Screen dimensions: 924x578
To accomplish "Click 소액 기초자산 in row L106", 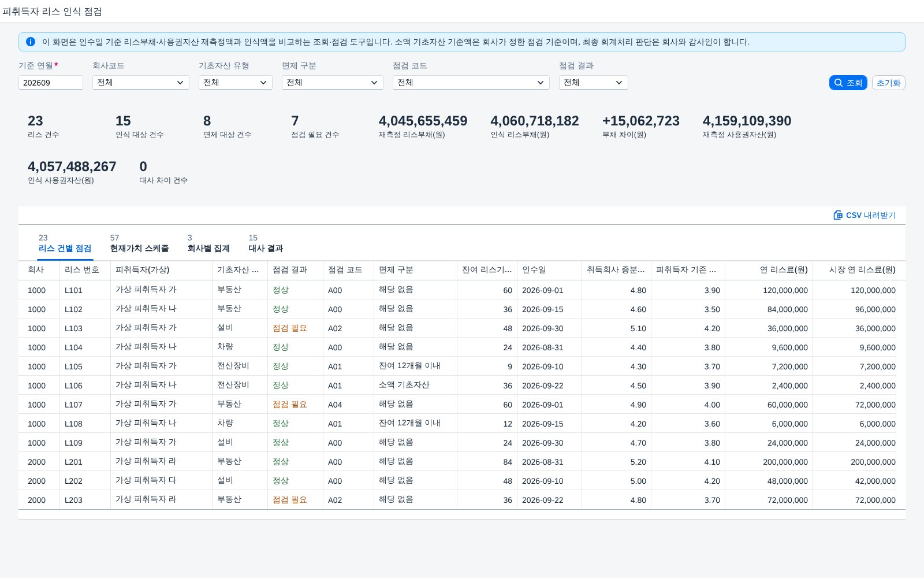I will click(404, 385).
